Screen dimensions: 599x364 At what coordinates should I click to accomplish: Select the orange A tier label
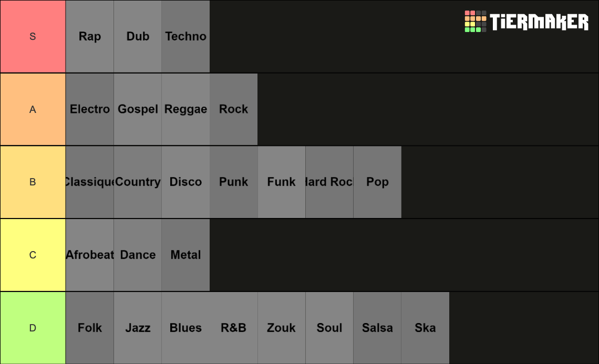(33, 109)
